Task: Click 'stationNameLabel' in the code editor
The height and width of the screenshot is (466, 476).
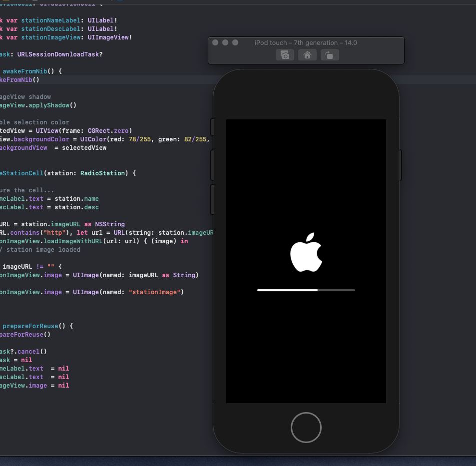Action: (50, 20)
